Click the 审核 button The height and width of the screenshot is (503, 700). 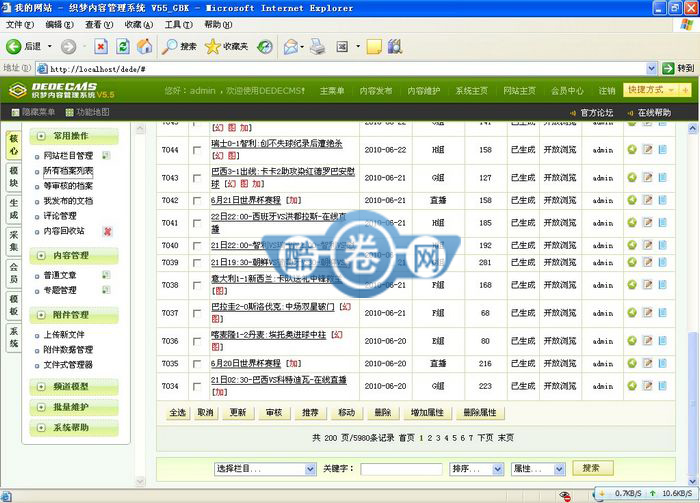tap(274, 413)
